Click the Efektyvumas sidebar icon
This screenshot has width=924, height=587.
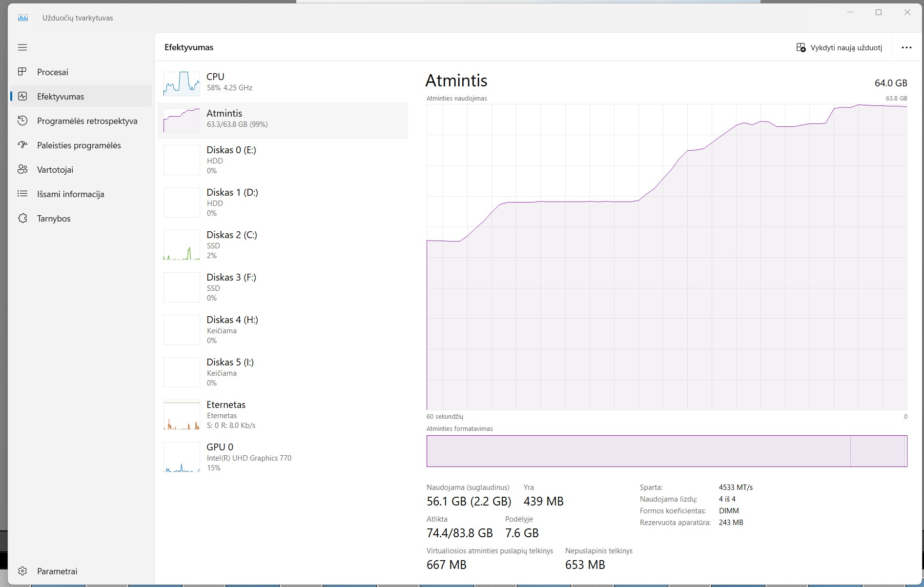[x=22, y=96]
